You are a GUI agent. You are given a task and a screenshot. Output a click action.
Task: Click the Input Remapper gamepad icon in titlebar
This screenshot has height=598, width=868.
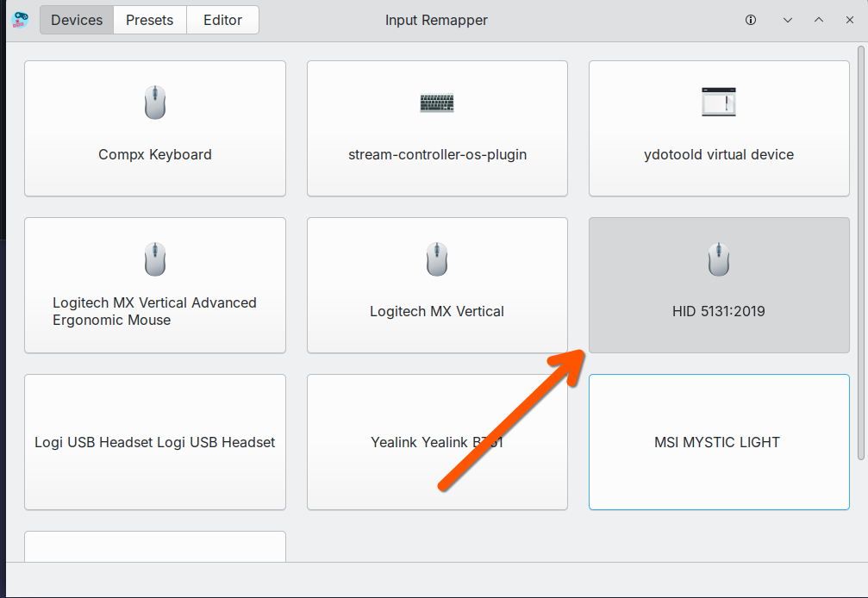(x=18, y=20)
